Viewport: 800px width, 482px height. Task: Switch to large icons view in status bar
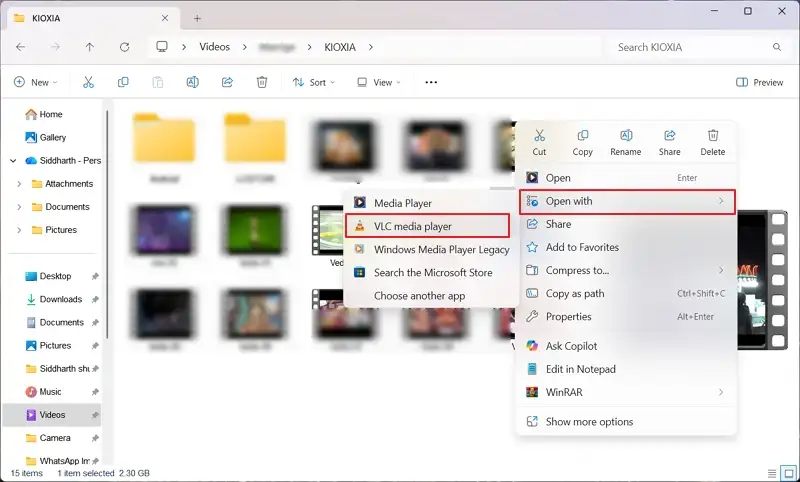coord(789,473)
